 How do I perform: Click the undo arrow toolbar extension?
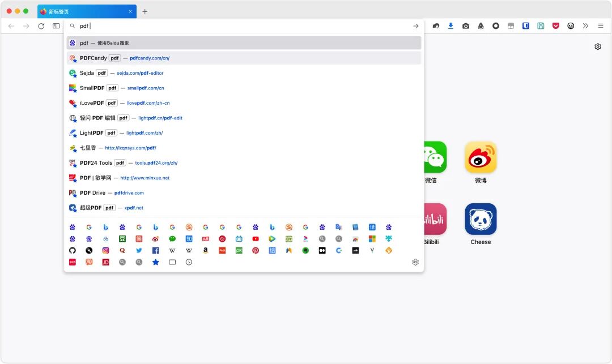(436, 26)
